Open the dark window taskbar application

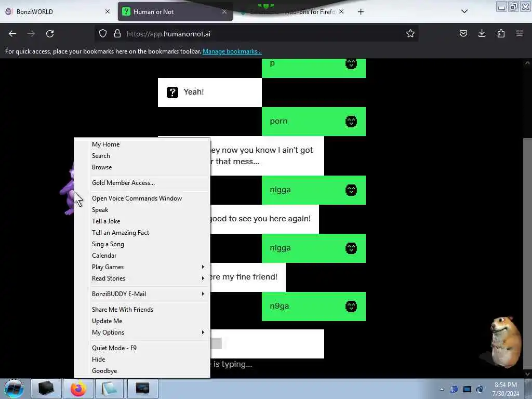pyautogui.click(x=142, y=389)
